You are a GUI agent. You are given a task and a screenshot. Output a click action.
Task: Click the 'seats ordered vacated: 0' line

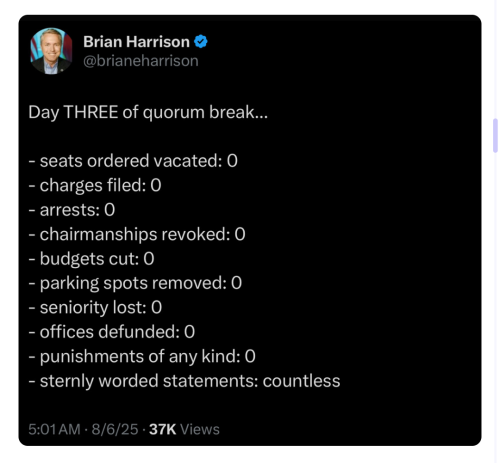click(x=133, y=161)
